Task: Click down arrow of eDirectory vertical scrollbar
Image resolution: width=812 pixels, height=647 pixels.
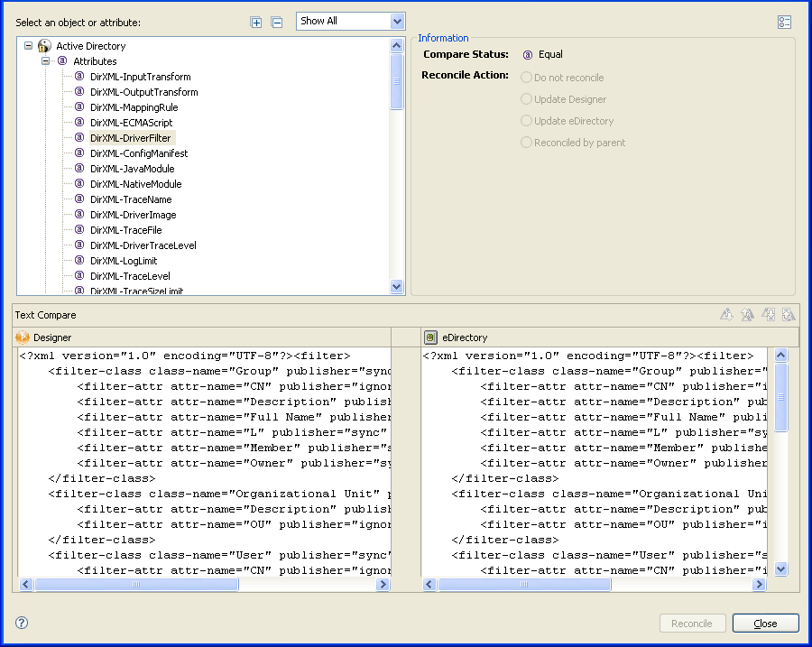Action: [x=781, y=568]
